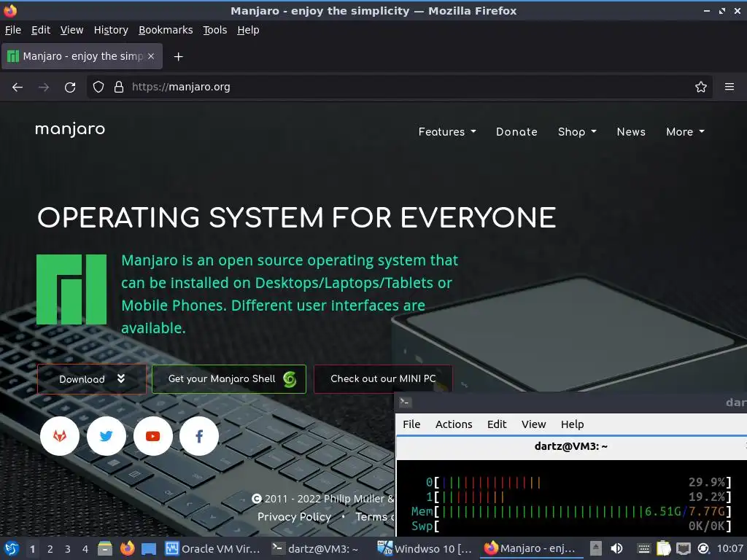
Task: Switch to workspace 3
Action: pyautogui.click(x=68, y=549)
